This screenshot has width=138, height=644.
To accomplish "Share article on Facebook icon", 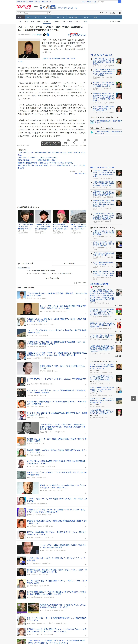I will click(x=48, y=35).
